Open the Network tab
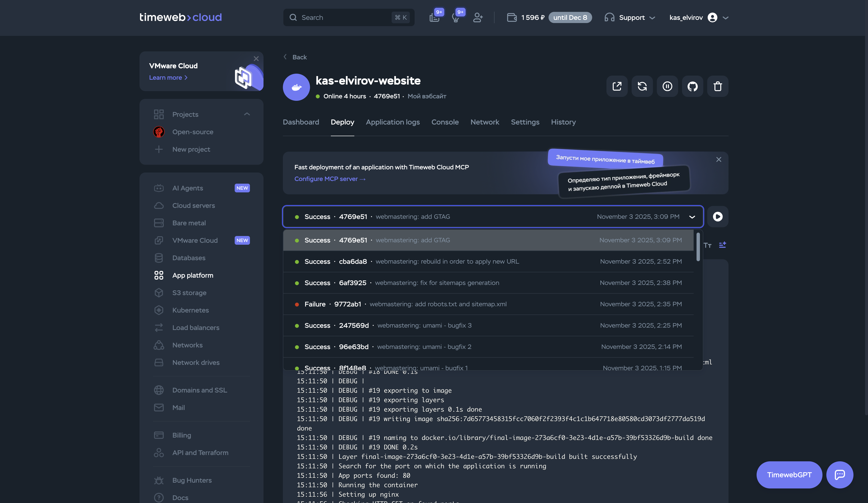 pyautogui.click(x=485, y=122)
